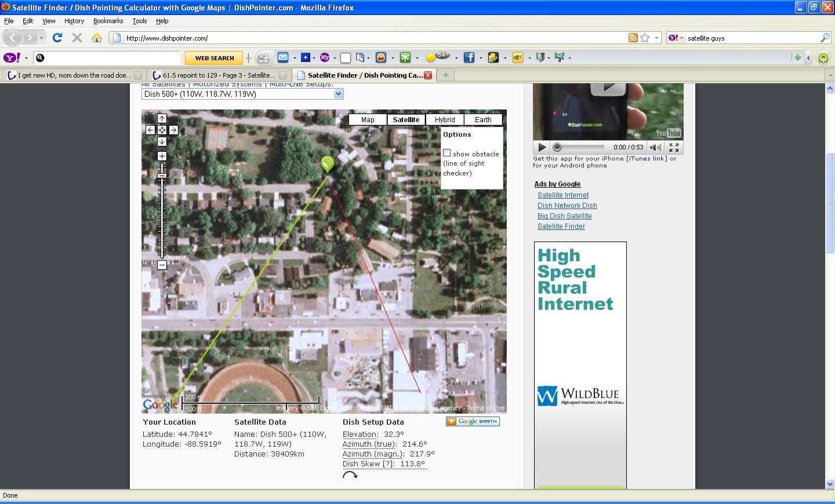This screenshot has height=504, width=835.
Task: Switch to '61.5 repoint to 129' tab
Action: coord(219,75)
